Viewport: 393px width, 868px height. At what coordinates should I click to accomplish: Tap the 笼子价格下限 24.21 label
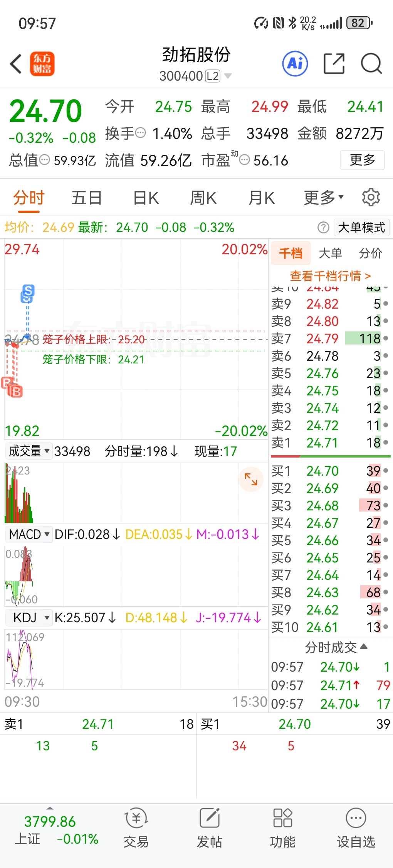(93, 360)
